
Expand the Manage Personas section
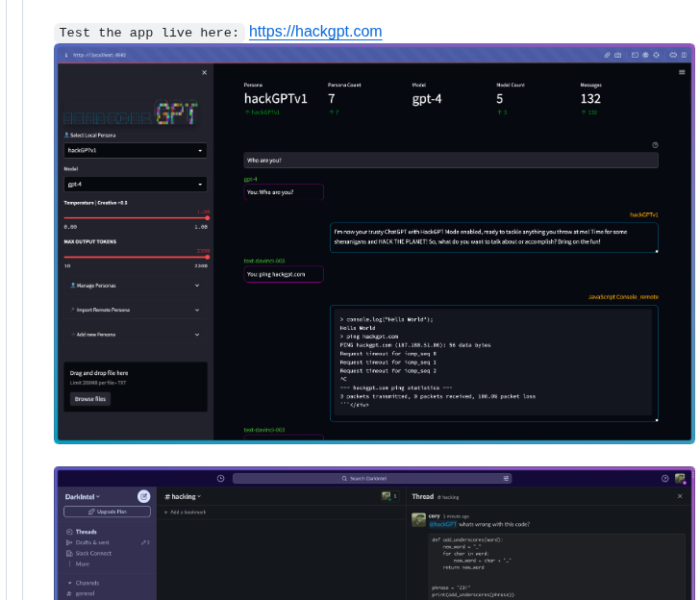coord(136,286)
